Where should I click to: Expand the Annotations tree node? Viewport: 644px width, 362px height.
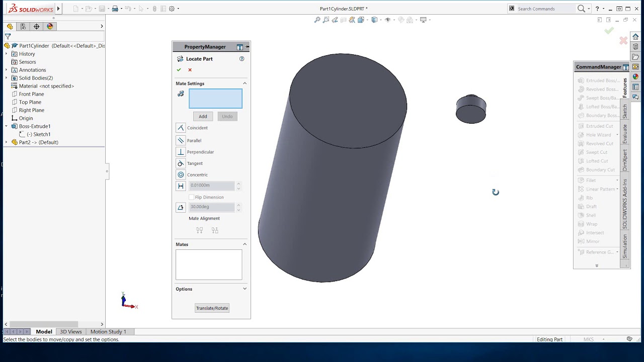7,70
